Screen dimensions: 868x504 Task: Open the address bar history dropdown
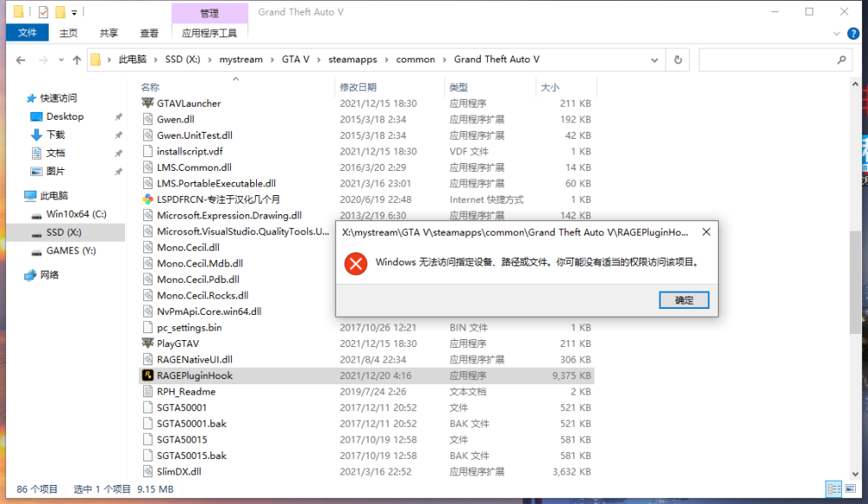coord(654,59)
